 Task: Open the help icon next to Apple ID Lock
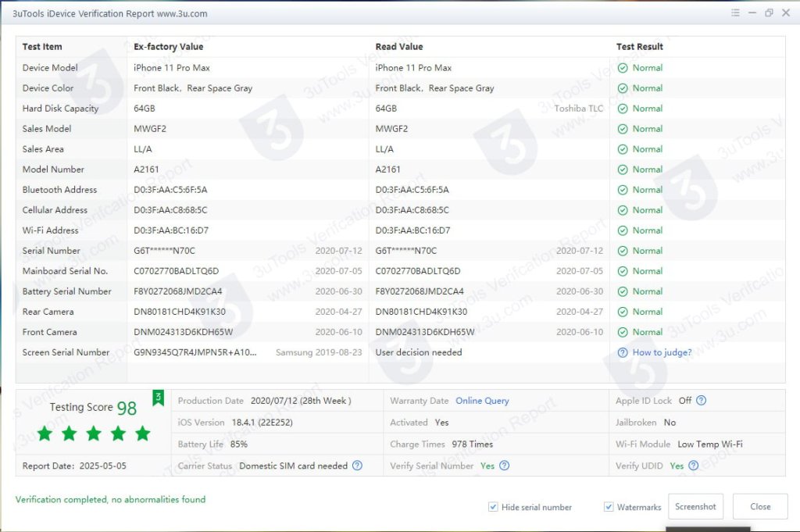click(x=702, y=401)
